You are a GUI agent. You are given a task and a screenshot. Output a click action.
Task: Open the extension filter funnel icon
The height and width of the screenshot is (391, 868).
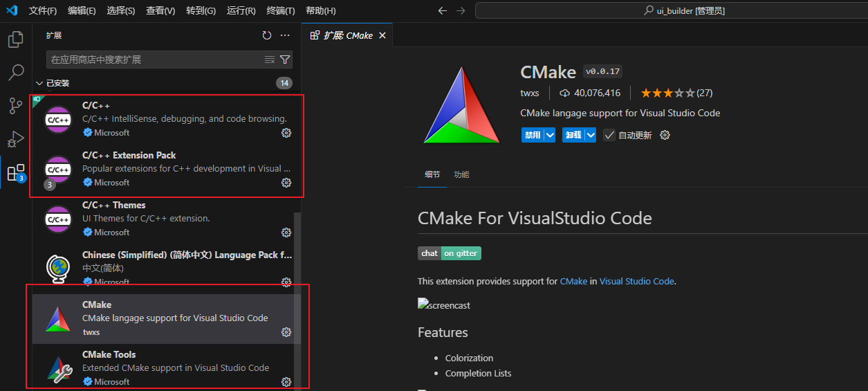[x=284, y=60]
